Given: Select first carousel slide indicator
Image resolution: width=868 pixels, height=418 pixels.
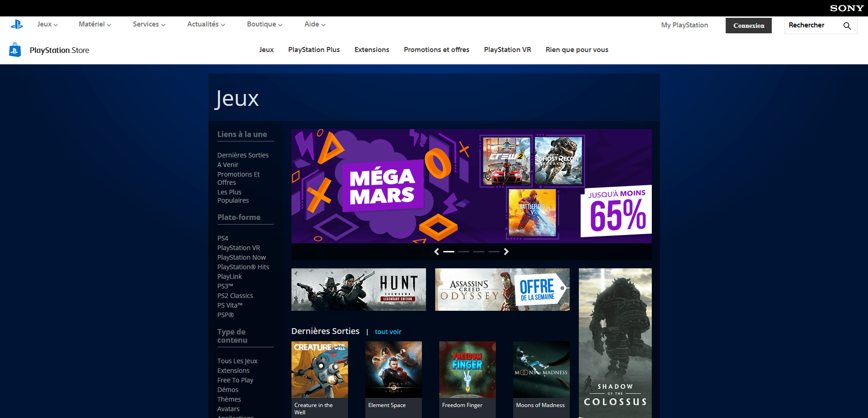Looking at the screenshot, I should (449, 251).
